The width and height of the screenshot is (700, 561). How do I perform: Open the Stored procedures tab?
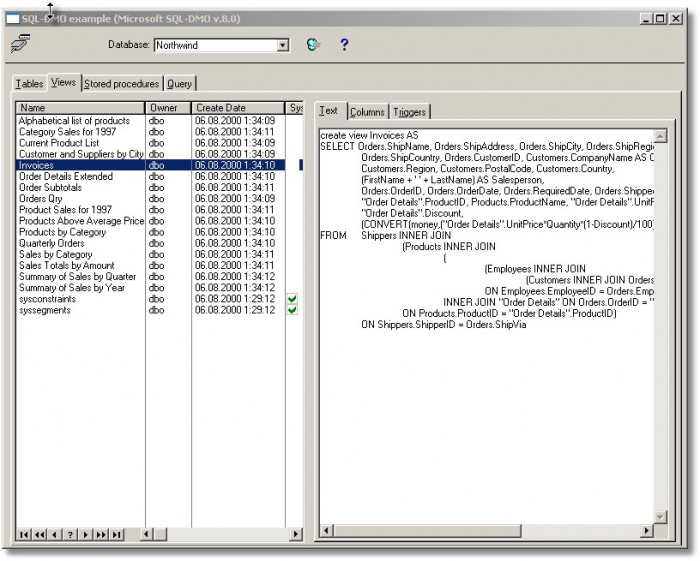[x=121, y=83]
